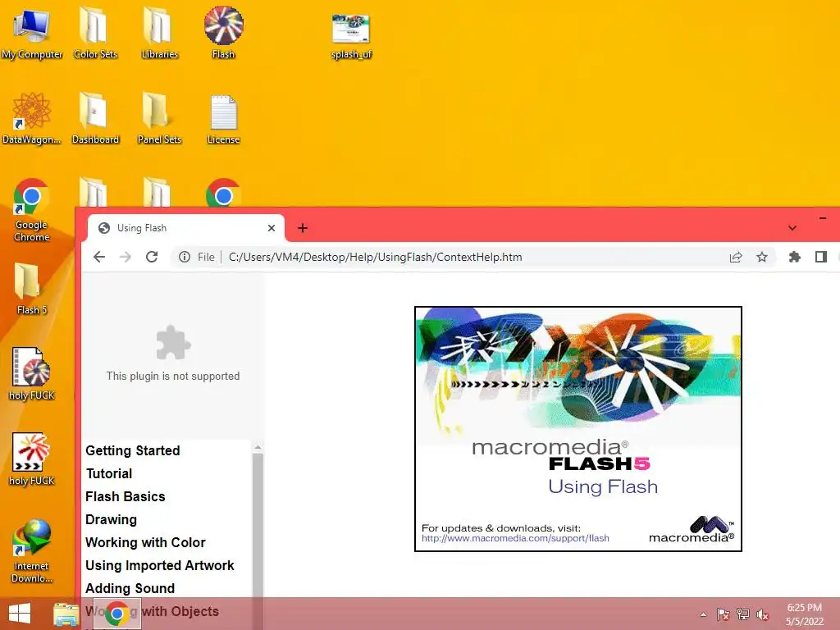Open the tab search dropdown chevron
The image size is (840, 630).
point(792,228)
